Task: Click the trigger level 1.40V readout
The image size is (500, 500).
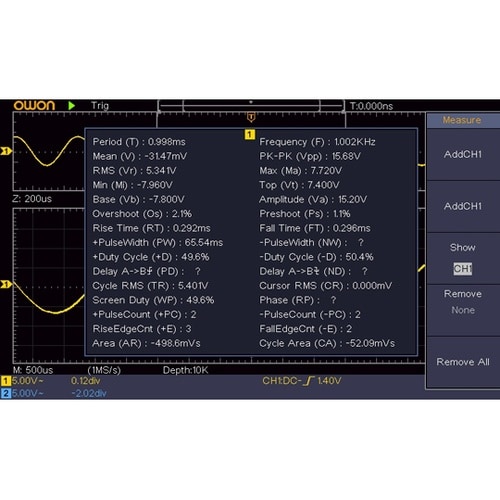Action: coord(329,381)
